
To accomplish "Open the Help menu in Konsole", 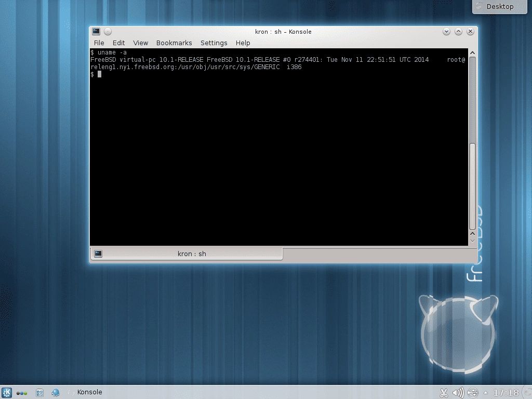I will point(243,43).
